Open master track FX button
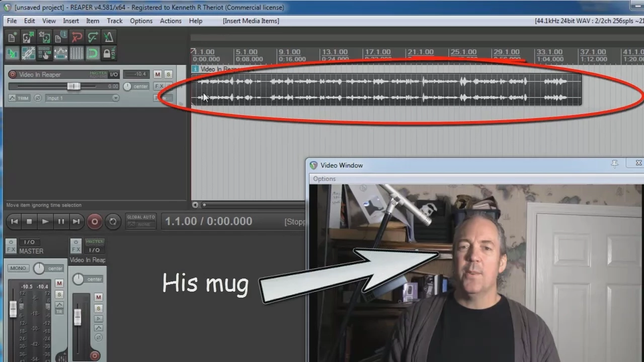This screenshot has width=644, height=362. pos(11,249)
